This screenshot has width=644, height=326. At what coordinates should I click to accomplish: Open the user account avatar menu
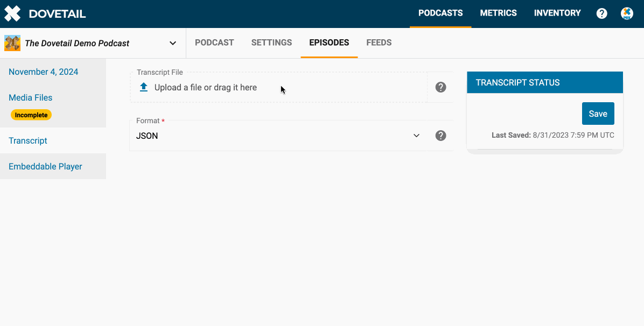(627, 13)
